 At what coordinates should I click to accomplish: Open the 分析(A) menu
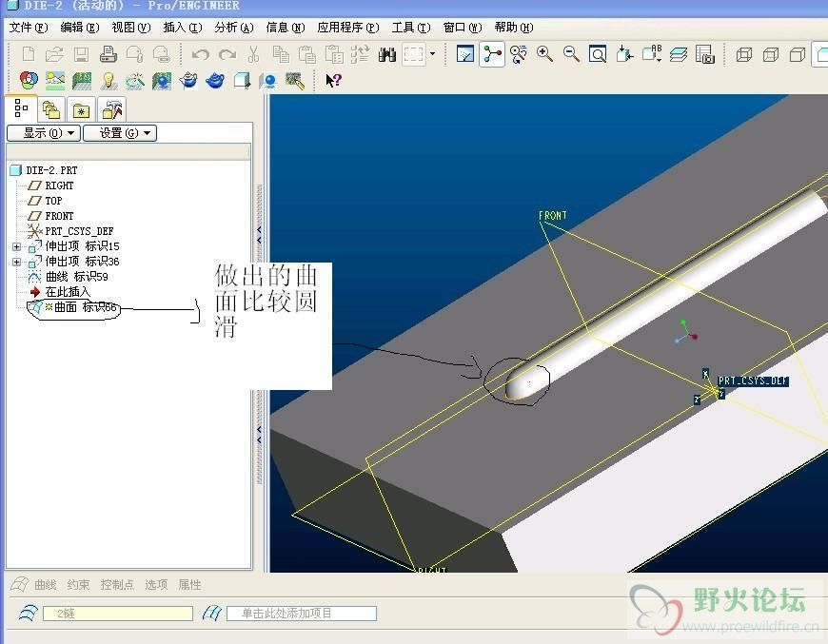pyautogui.click(x=234, y=28)
